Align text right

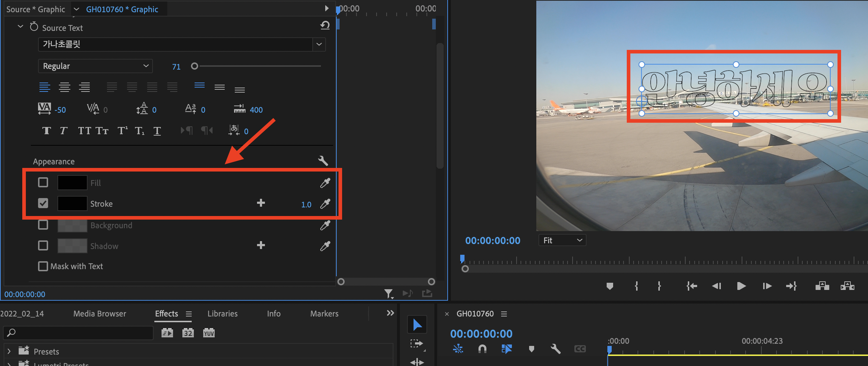tap(85, 87)
